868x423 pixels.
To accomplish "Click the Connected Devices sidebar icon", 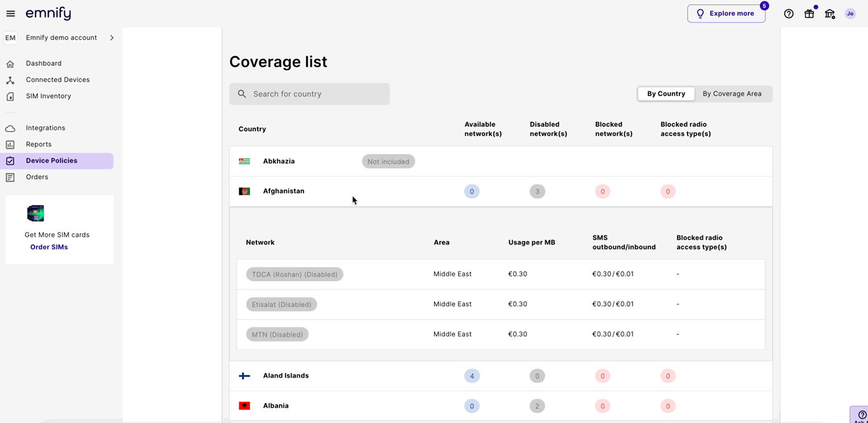I will (x=10, y=80).
